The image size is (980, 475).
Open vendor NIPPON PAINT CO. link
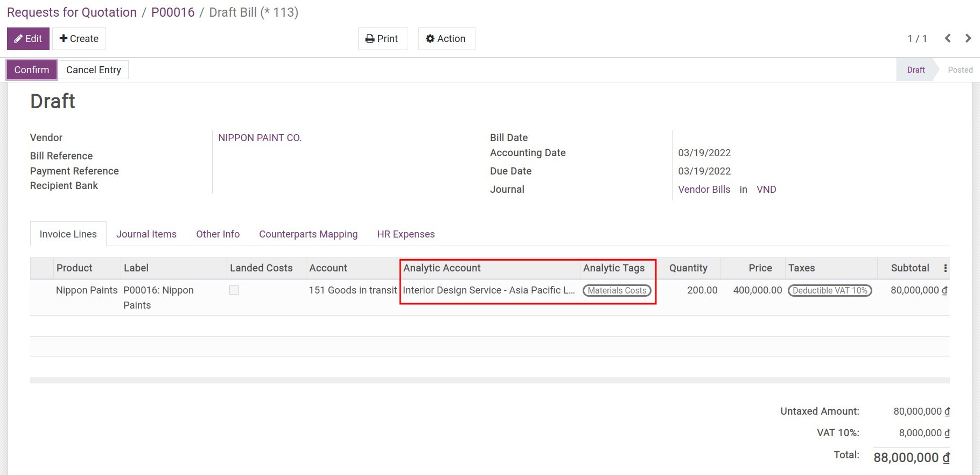tap(260, 138)
